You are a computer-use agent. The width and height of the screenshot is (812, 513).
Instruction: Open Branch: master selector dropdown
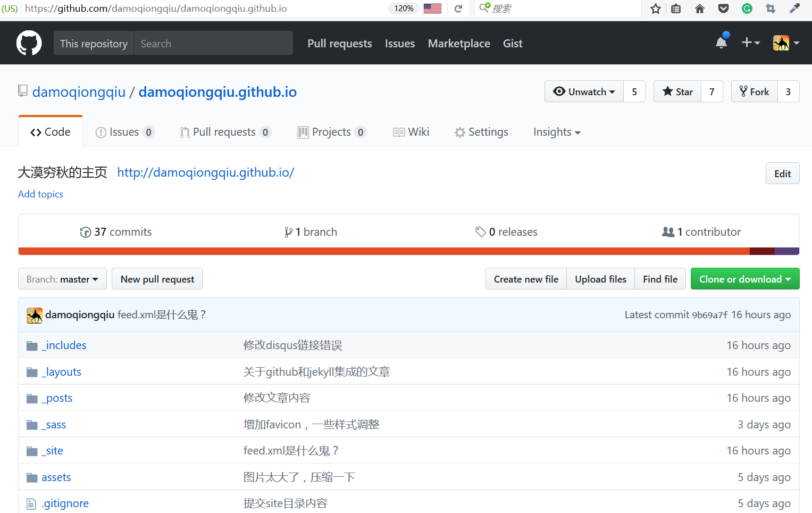tap(62, 279)
